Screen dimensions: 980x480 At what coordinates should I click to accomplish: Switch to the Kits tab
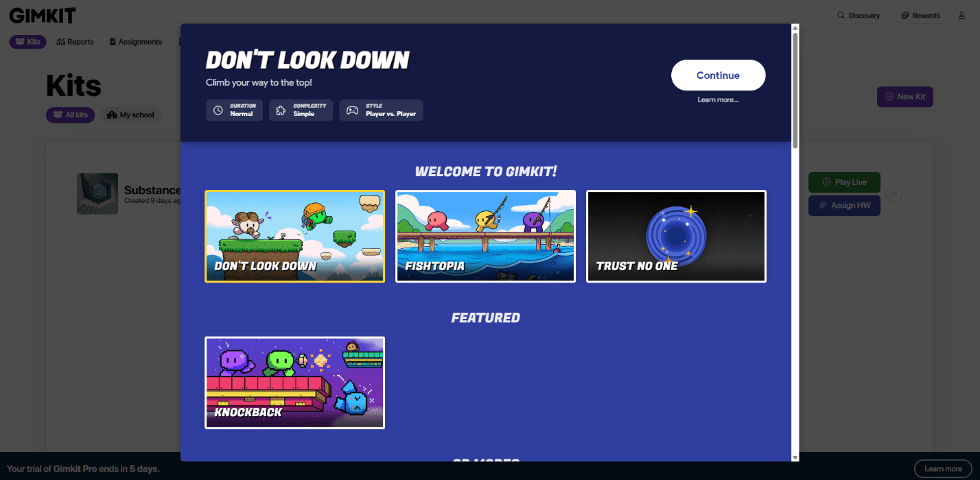tap(28, 42)
